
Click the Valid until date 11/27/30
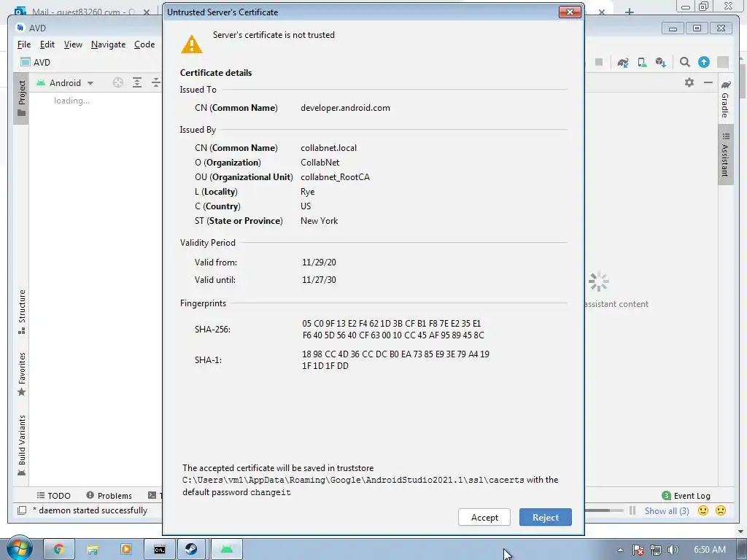click(320, 280)
